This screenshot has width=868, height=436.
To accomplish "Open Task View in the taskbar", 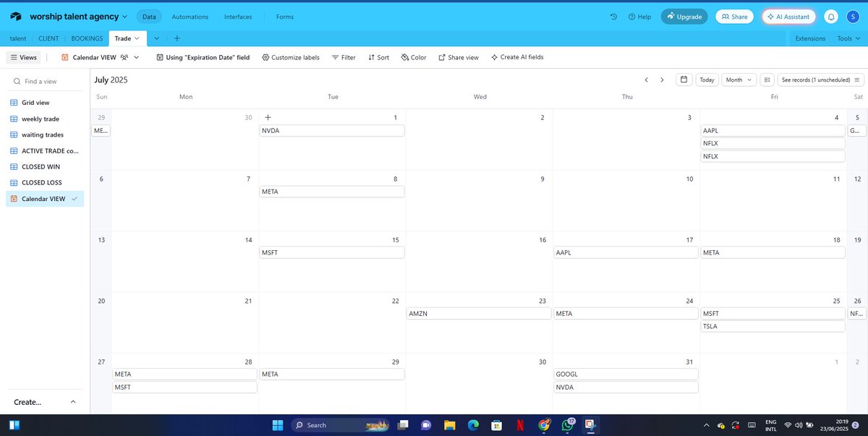I will pyautogui.click(x=403, y=425).
